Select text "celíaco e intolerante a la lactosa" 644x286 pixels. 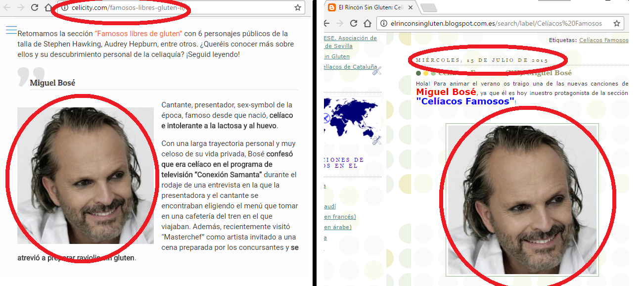click(220, 121)
